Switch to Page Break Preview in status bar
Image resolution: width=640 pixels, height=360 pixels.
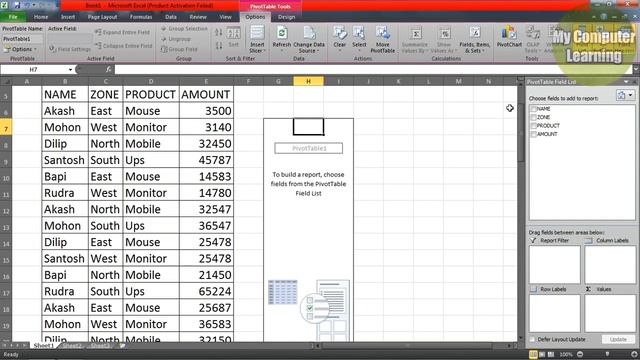551,354
